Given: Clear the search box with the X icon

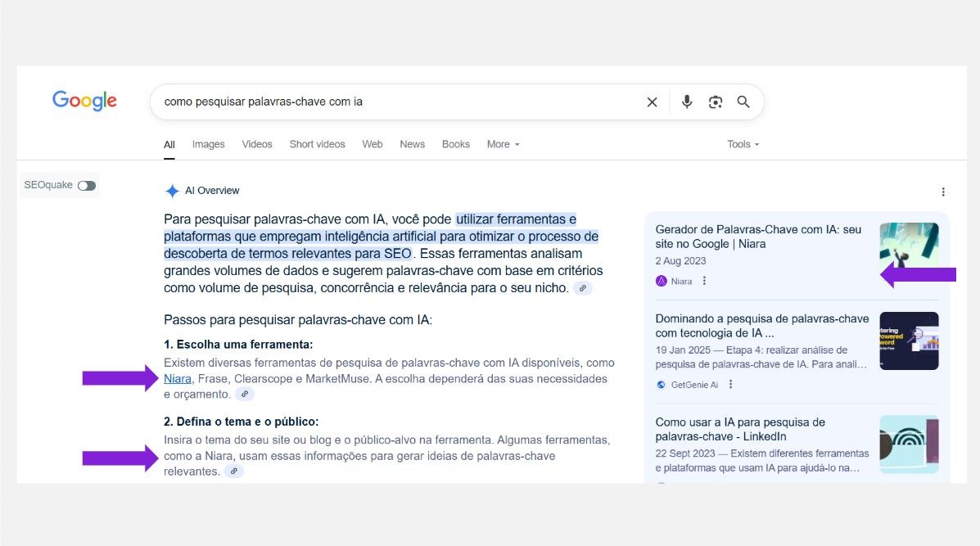Looking at the screenshot, I should (652, 102).
